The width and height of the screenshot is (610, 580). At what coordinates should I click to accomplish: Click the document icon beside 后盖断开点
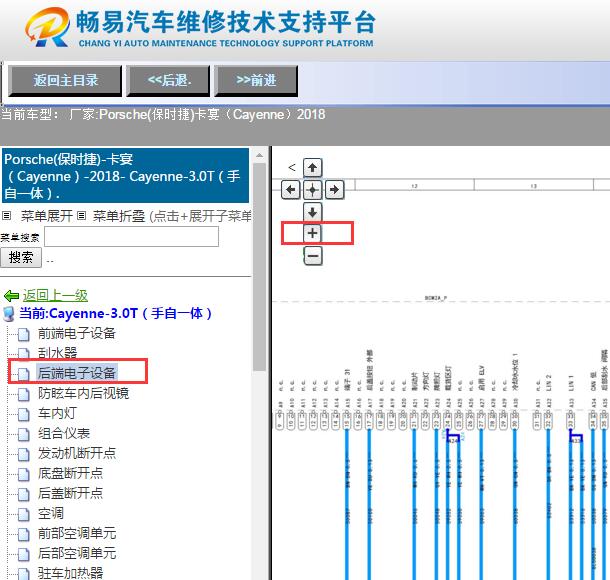click(x=23, y=494)
